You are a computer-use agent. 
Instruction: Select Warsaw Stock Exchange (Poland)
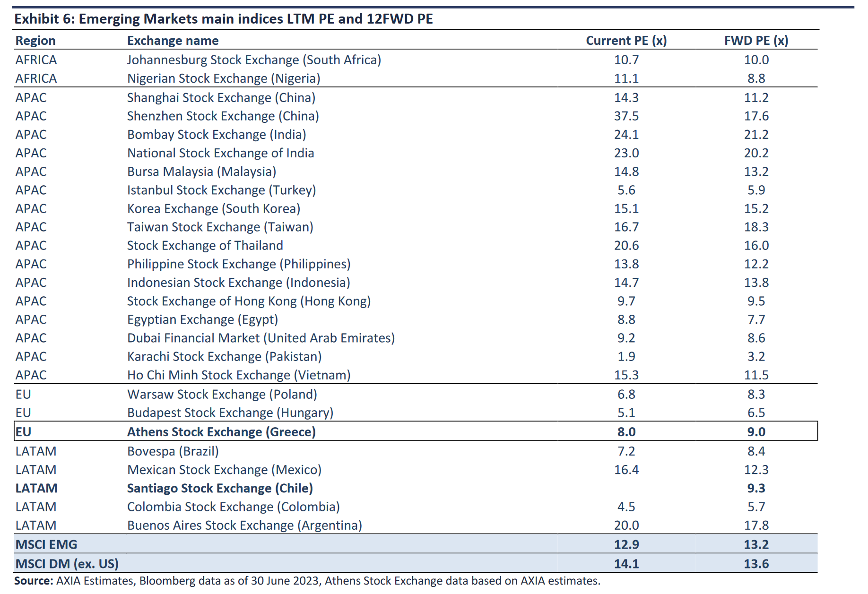pyautogui.click(x=222, y=394)
